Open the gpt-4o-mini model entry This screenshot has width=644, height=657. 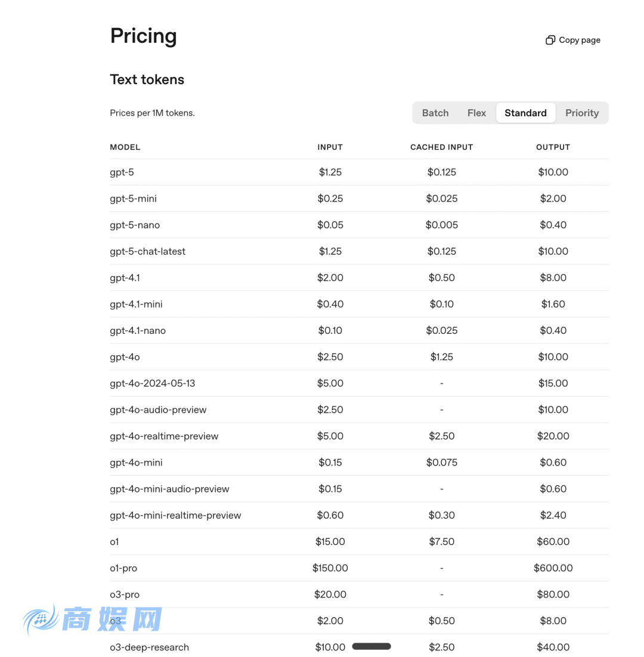point(135,462)
